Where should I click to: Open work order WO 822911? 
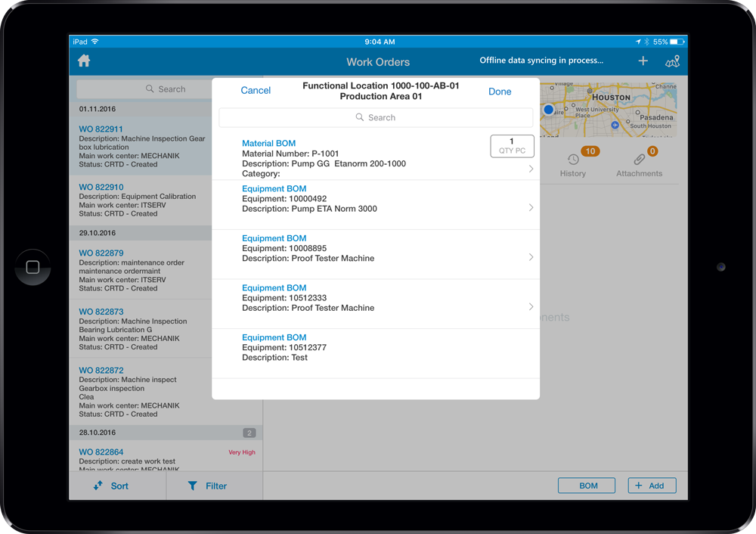point(141,146)
